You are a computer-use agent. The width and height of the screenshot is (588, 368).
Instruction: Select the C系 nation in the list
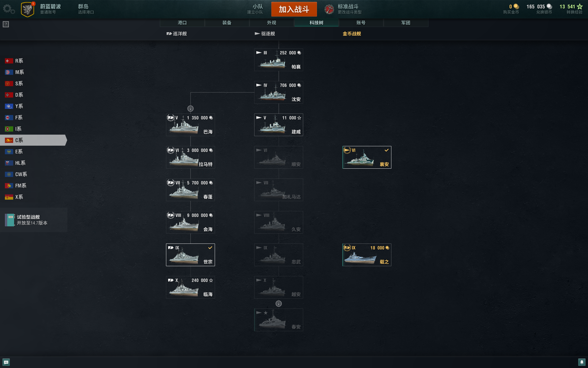click(33, 140)
